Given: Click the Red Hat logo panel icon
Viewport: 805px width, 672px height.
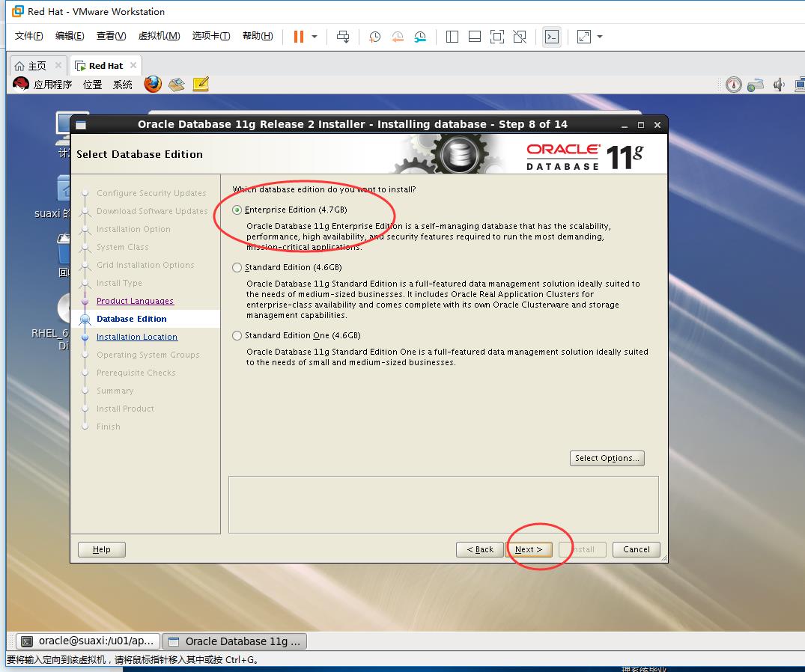Looking at the screenshot, I should (20, 84).
